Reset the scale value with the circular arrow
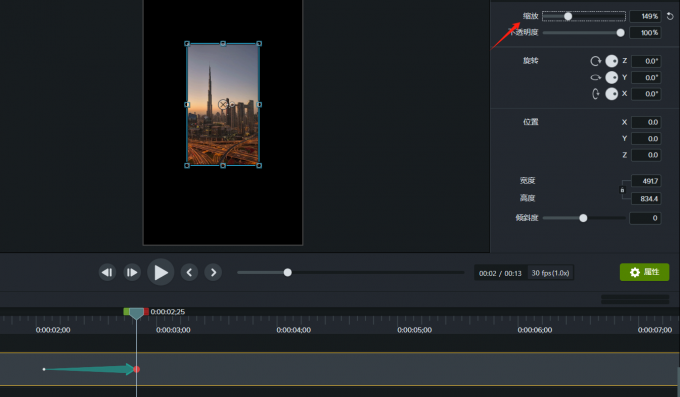680x397 pixels. tap(670, 16)
